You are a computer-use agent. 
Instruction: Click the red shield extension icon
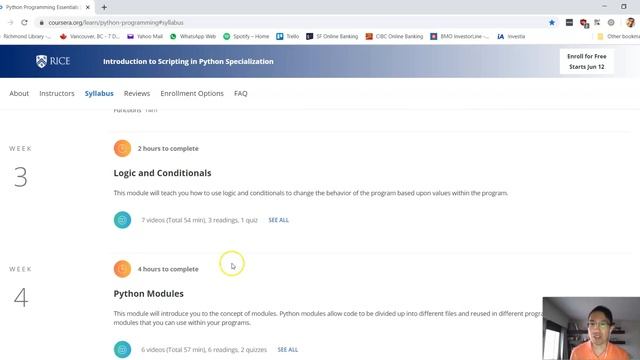(584, 23)
